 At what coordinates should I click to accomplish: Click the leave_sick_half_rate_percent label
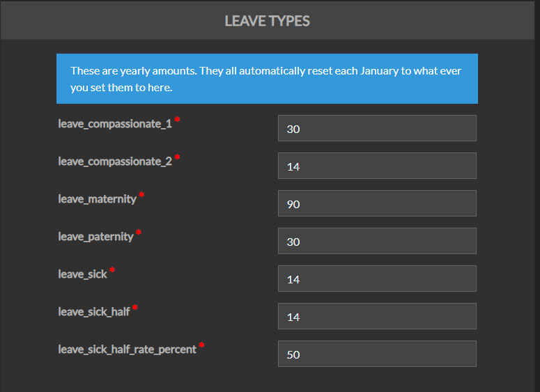click(x=127, y=350)
